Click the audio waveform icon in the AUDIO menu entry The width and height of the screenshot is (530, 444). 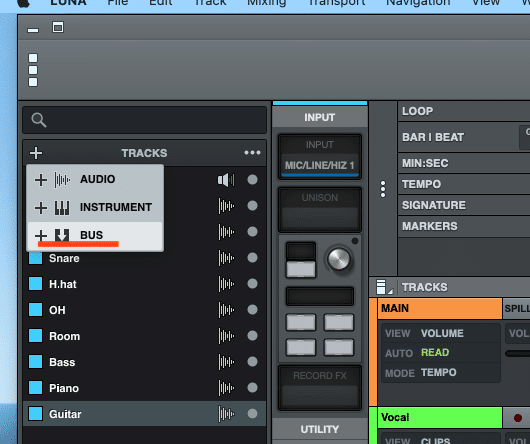tap(62, 180)
